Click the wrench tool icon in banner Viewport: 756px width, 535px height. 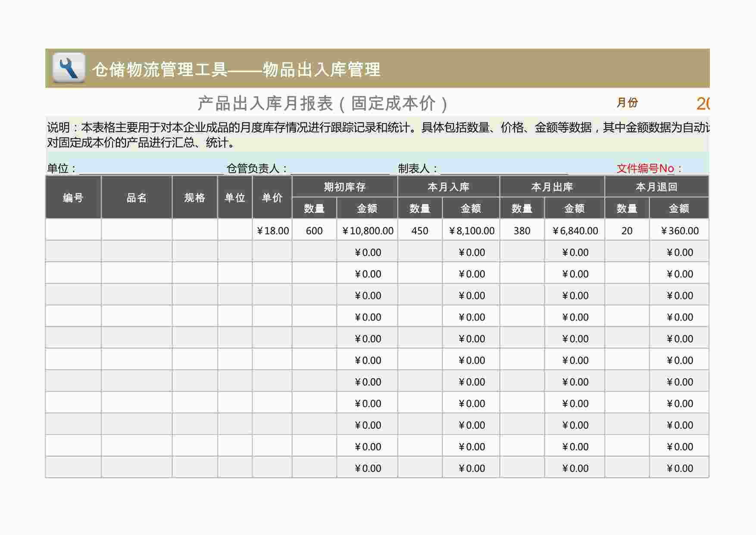point(69,68)
